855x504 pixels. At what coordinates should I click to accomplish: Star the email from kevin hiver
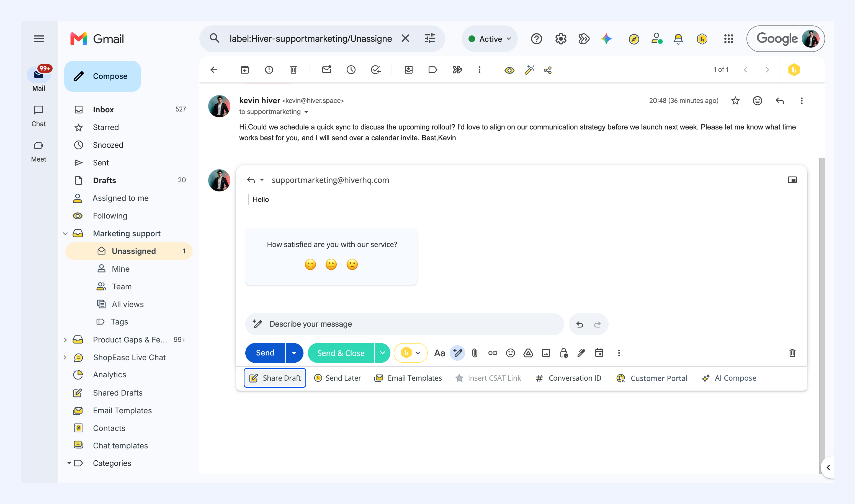(x=735, y=100)
